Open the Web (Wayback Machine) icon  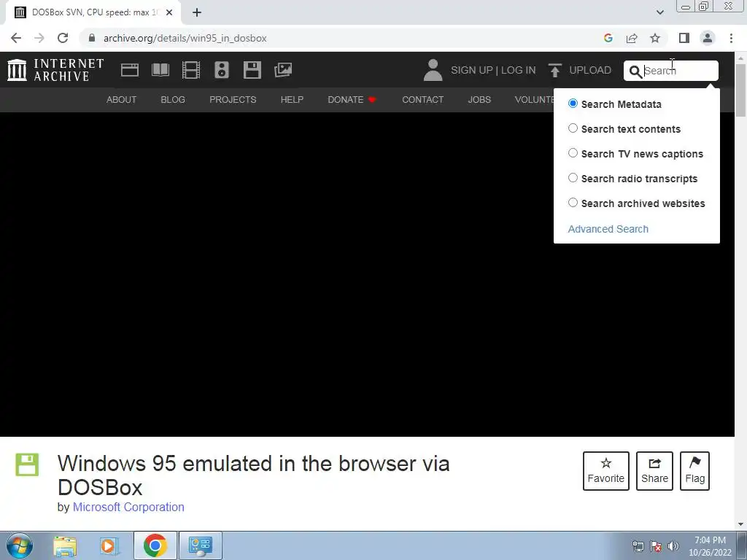pyautogui.click(x=130, y=70)
